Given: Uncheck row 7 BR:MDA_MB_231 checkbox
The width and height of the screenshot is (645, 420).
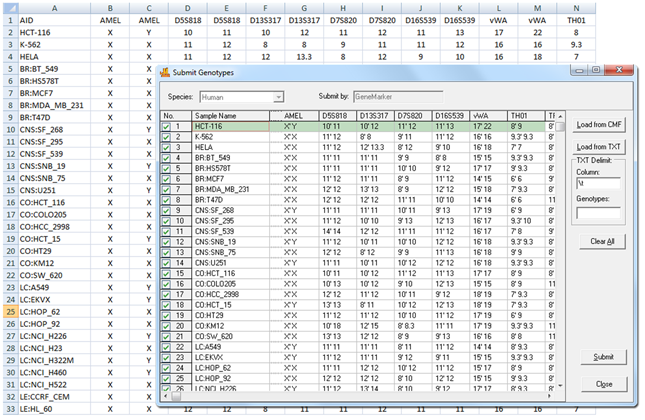Looking at the screenshot, I should pos(166,190).
